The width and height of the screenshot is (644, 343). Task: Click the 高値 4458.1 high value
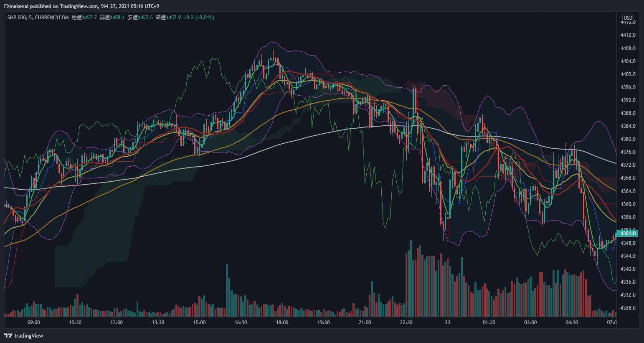pos(112,18)
